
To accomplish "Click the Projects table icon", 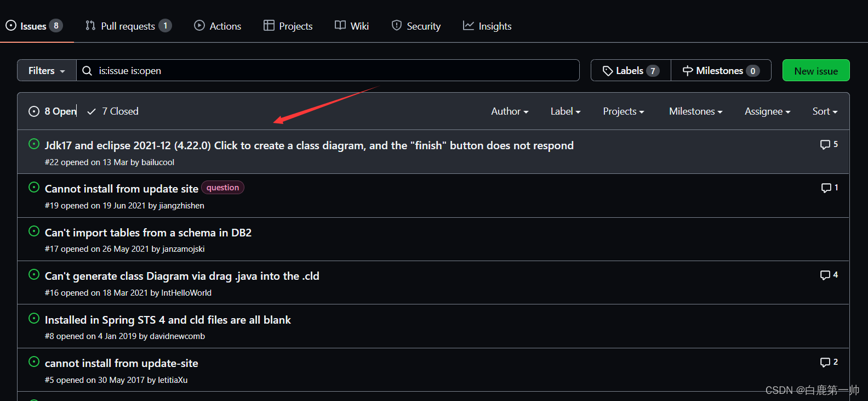I will coord(269,25).
